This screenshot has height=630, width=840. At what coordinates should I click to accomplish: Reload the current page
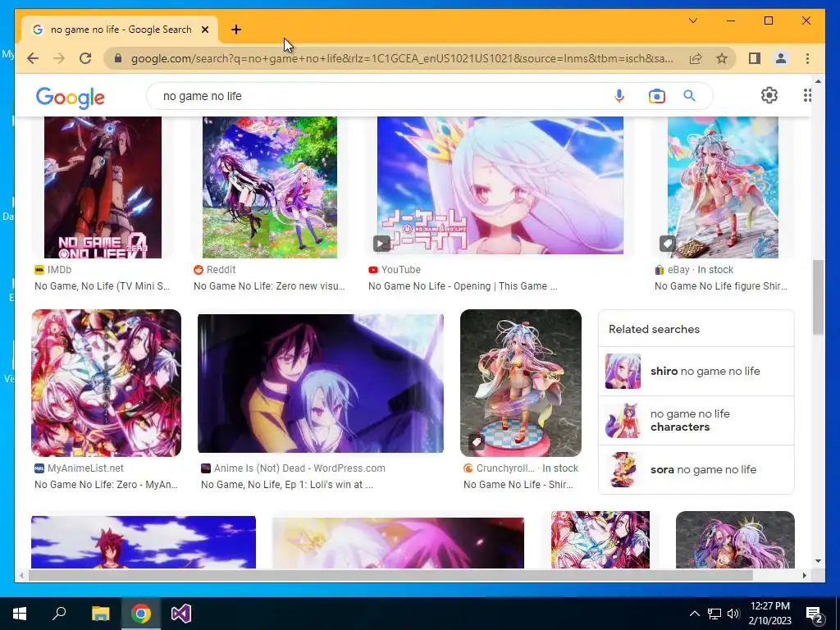pyautogui.click(x=85, y=58)
